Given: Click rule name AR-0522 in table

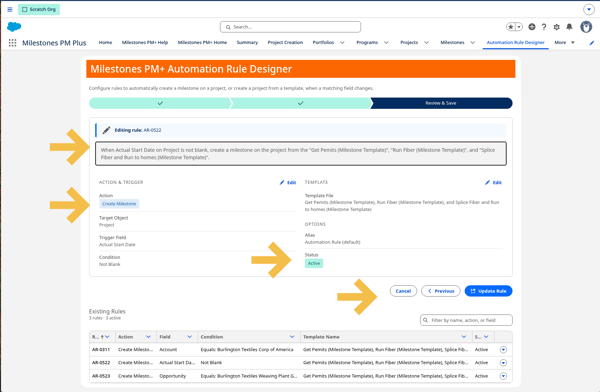Looking at the screenshot, I should coord(101,363).
